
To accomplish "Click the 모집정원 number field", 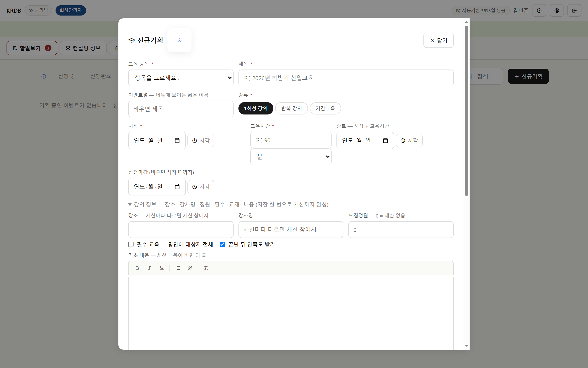I will pos(401,230).
